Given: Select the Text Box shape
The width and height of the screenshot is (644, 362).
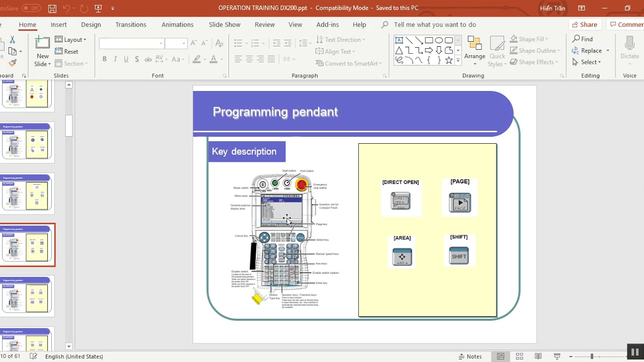Looking at the screenshot, I should [399, 40].
